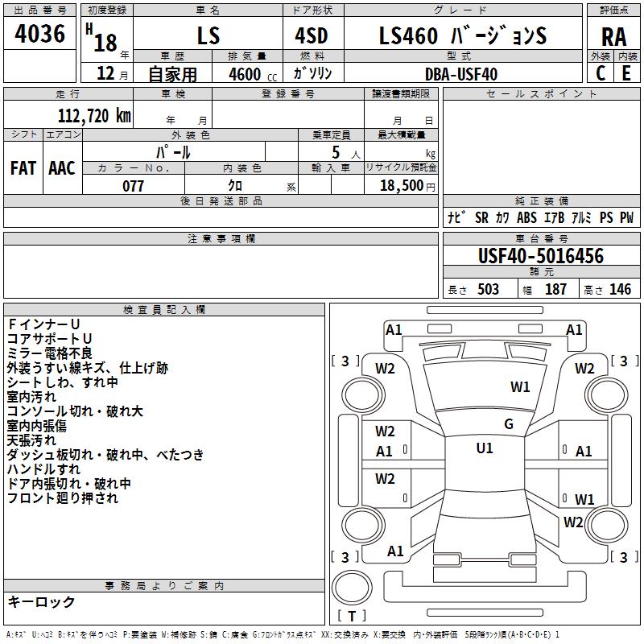Select the 純正装備 header
Screen dimensions: 644x644
tap(541, 200)
